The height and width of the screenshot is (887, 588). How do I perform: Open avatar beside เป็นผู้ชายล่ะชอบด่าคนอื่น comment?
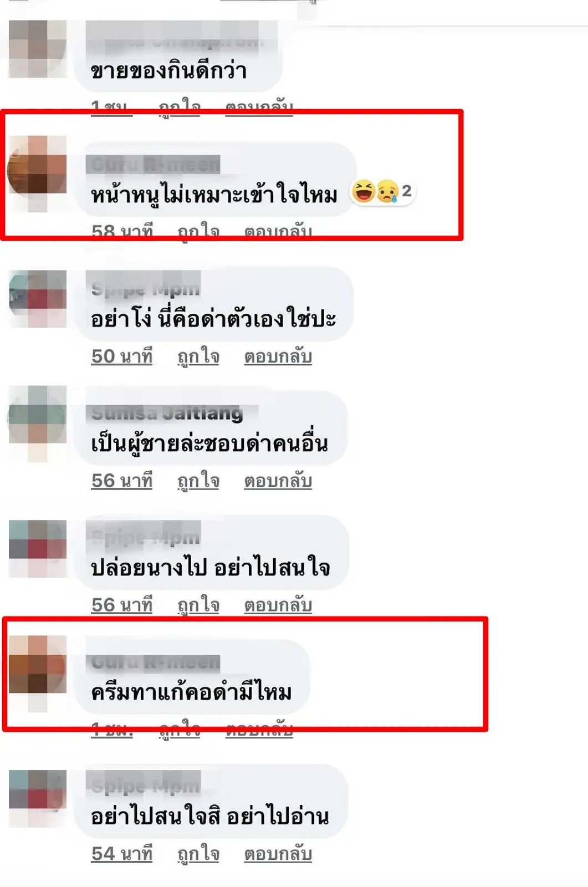tap(37, 424)
